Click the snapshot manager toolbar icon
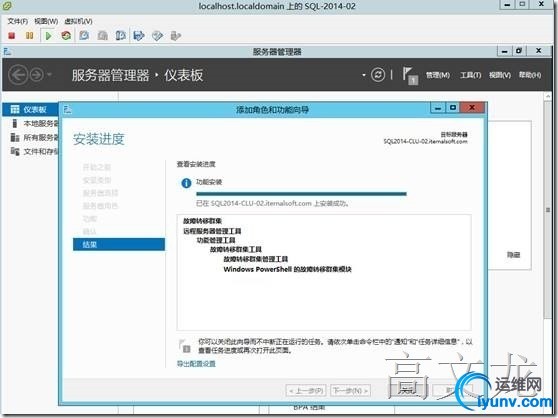558x418 pixels. [121, 36]
